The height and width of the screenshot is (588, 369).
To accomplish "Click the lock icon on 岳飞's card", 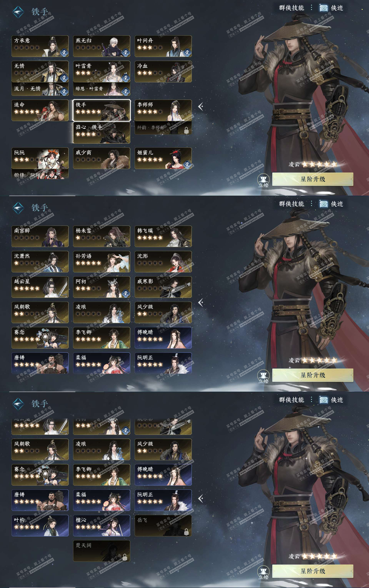I will [x=186, y=531].
